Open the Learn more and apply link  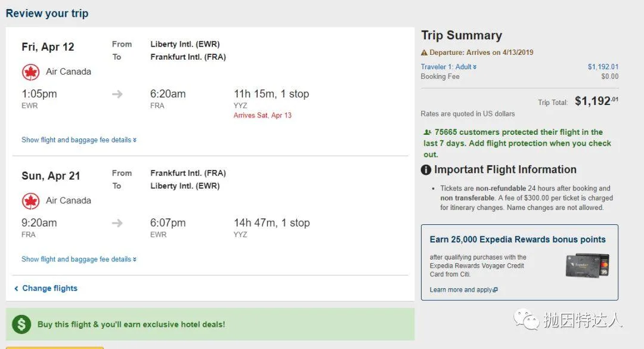point(463,290)
